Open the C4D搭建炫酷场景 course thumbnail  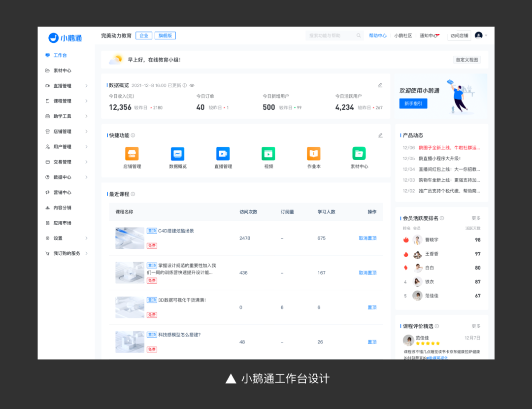(130, 238)
